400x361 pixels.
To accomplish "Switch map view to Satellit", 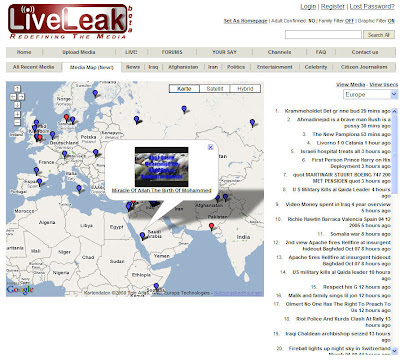I will [x=215, y=89].
